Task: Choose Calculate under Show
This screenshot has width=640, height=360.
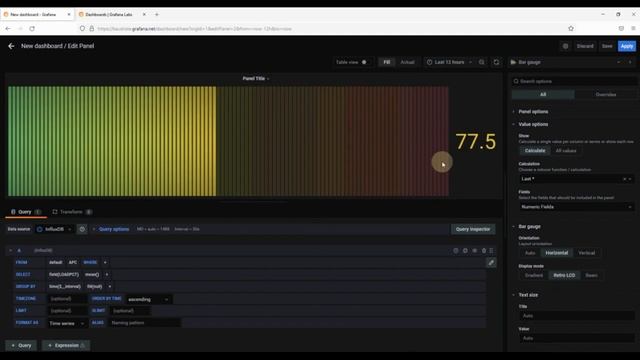Action: (535, 151)
